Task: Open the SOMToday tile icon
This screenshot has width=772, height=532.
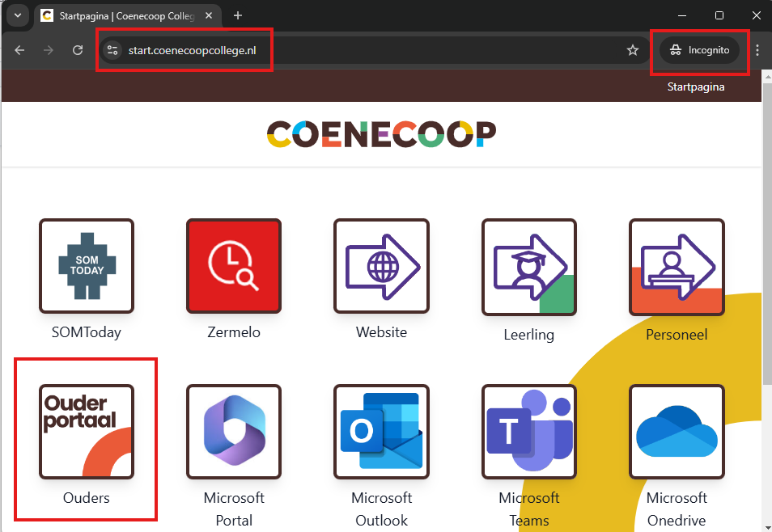Action: click(87, 266)
